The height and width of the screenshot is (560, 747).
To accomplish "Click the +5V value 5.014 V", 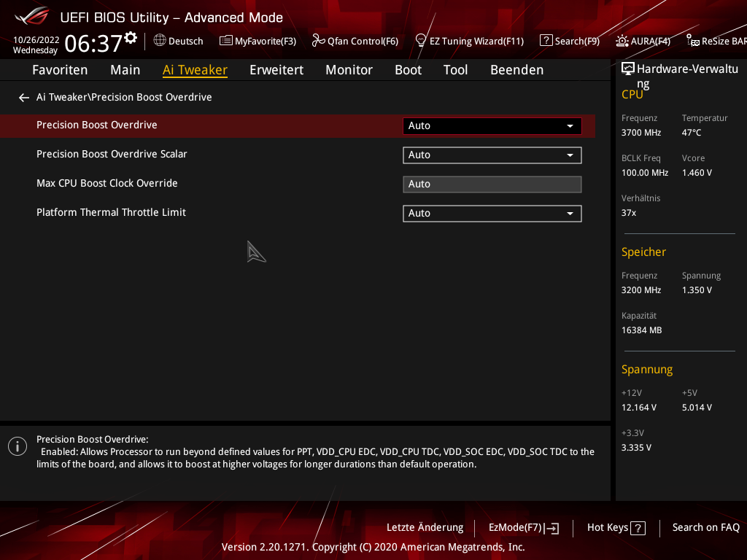I will (x=697, y=408).
